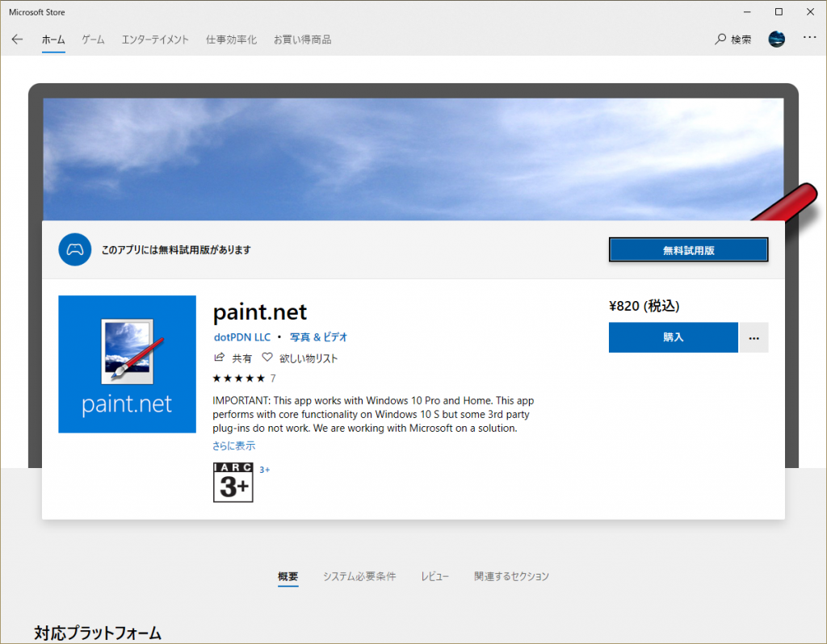
Task: Switch to the ゲーム tab
Action: pyautogui.click(x=93, y=40)
